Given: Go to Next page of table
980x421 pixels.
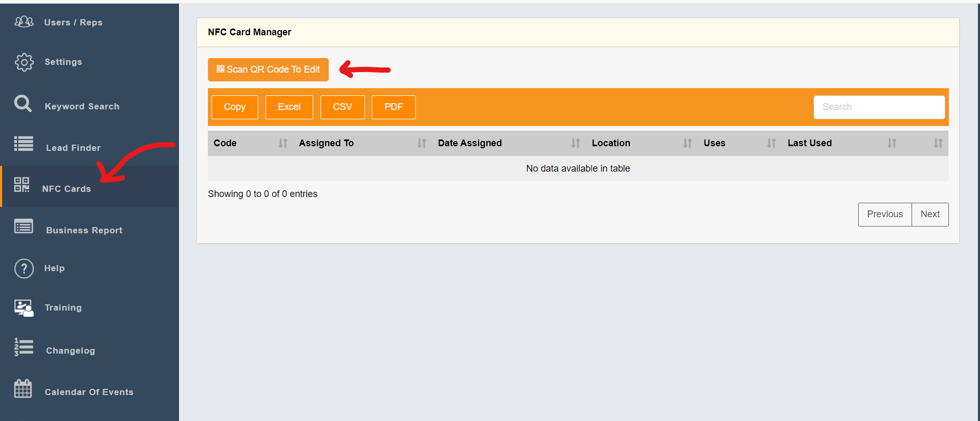Looking at the screenshot, I should pos(930,214).
